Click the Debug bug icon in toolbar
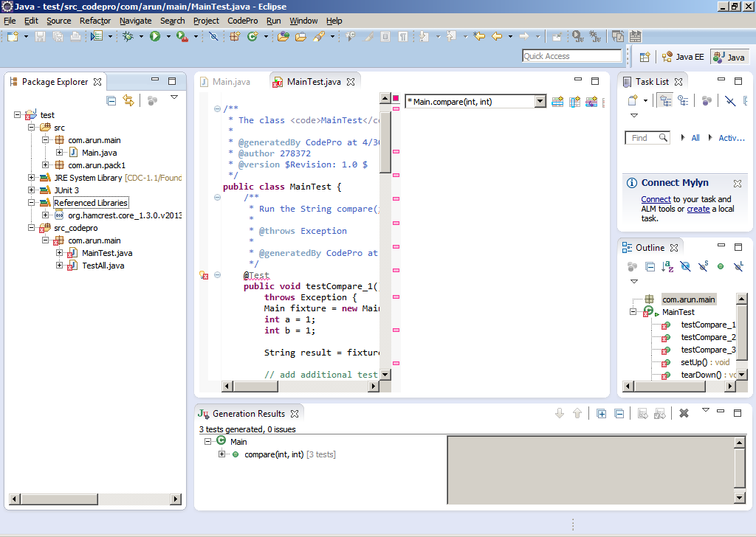 [x=128, y=36]
